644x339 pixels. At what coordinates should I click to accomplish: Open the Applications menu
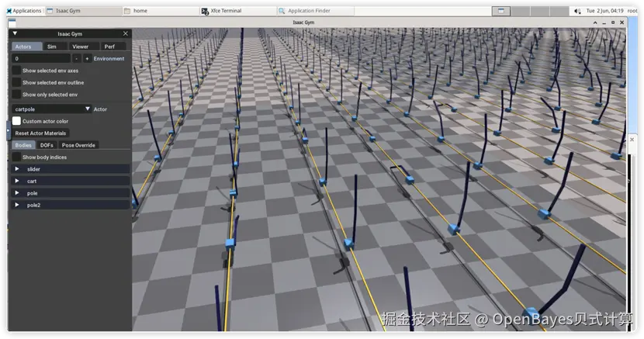[x=24, y=11]
